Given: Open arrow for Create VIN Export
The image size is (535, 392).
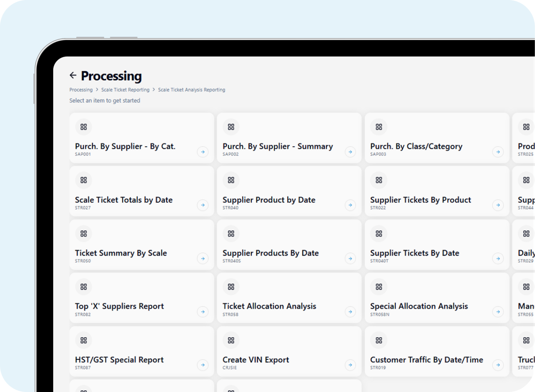Looking at the screenshot, I should 350,365.
